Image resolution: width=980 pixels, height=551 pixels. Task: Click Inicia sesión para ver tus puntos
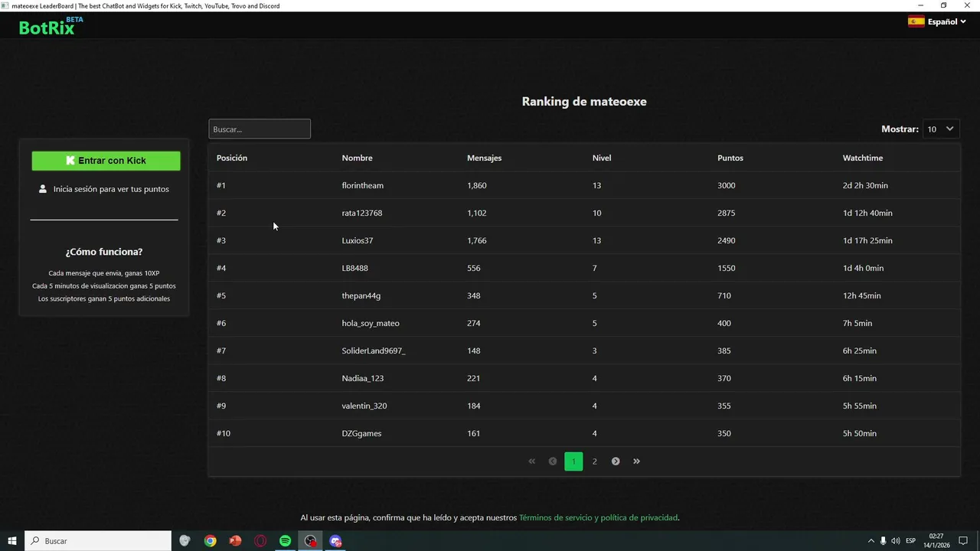pos(111,189)
